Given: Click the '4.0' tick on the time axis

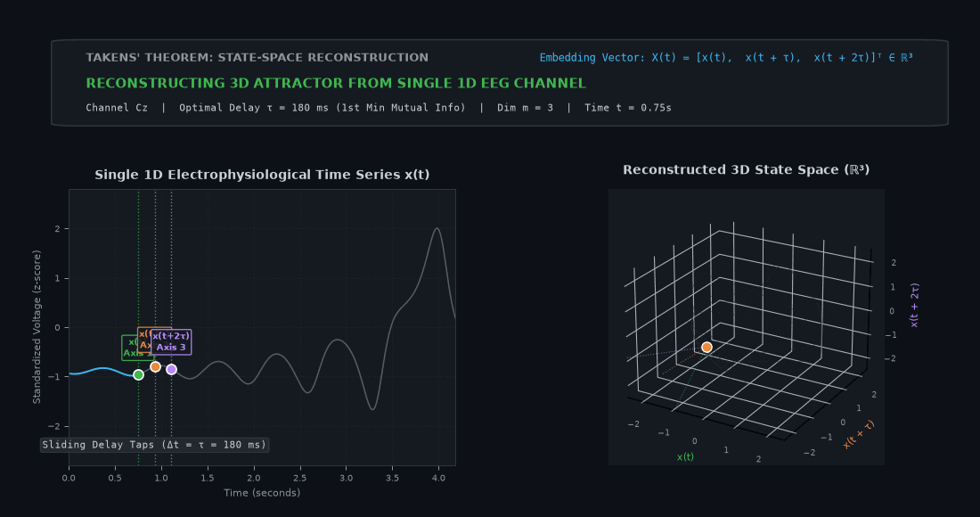Looking at the screenshot, I should [x=438, y=478].
